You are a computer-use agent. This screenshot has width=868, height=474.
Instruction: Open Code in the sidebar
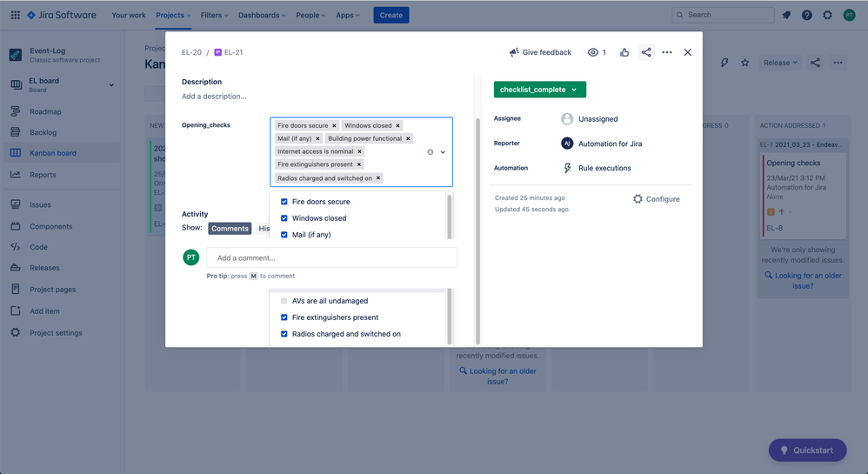[x=62, y=247]
